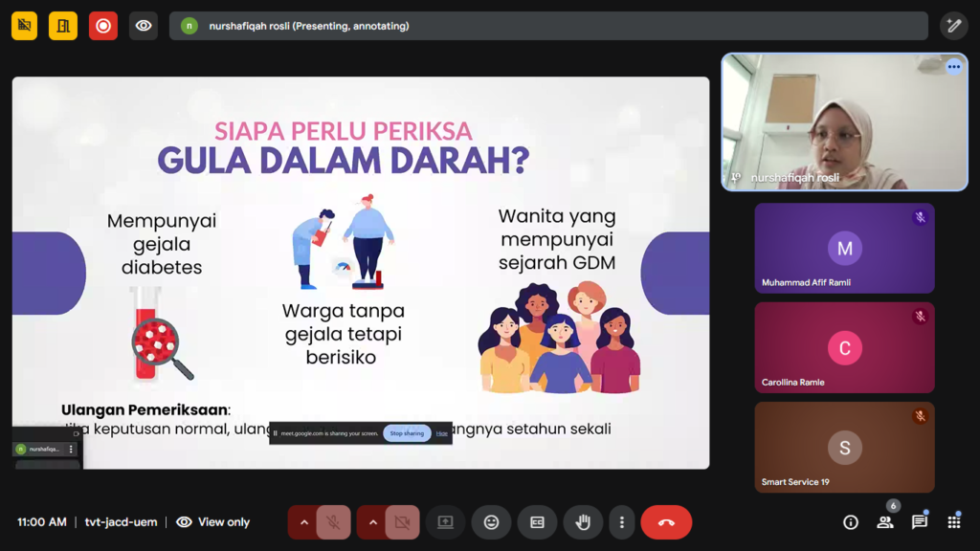Turn on captions
Image resolution: width=980 pixels, height=551 pixels.
[x=537, y=522]
